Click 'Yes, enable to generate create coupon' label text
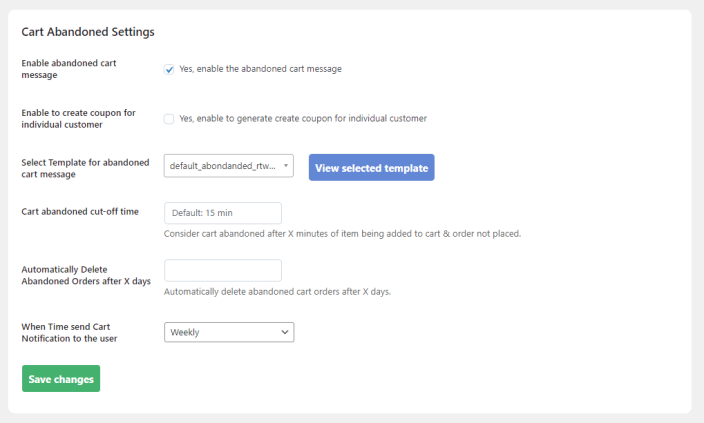704x423 pixels. click(303, 118)
